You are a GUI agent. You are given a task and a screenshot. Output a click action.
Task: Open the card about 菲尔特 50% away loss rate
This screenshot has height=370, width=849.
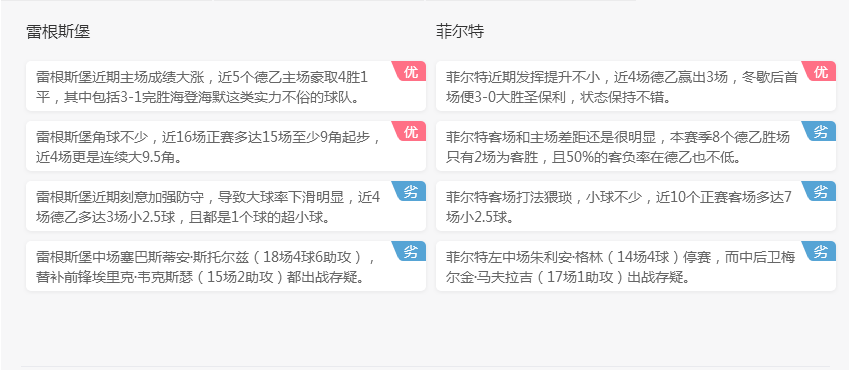point(636,146)
